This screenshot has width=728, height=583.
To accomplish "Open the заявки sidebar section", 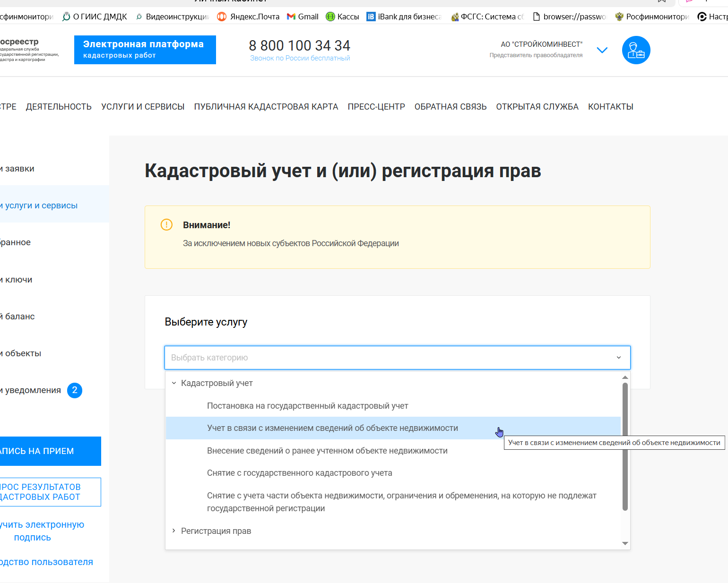I will 54,169.
